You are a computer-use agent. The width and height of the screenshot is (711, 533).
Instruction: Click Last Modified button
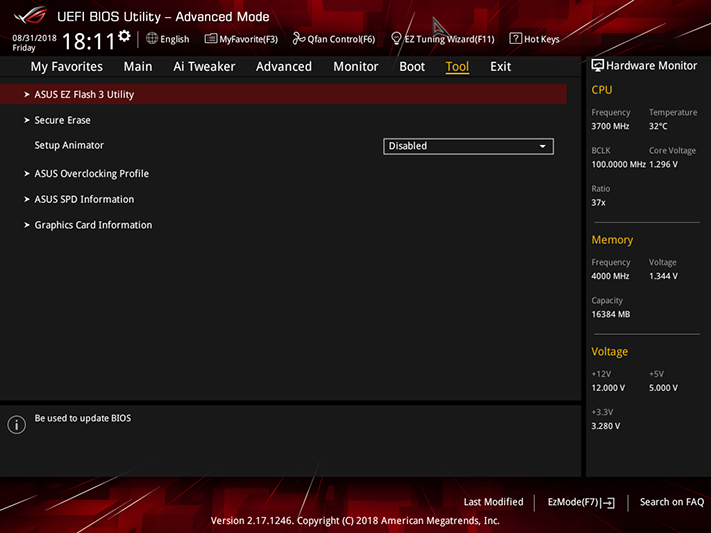coord(493,502)
